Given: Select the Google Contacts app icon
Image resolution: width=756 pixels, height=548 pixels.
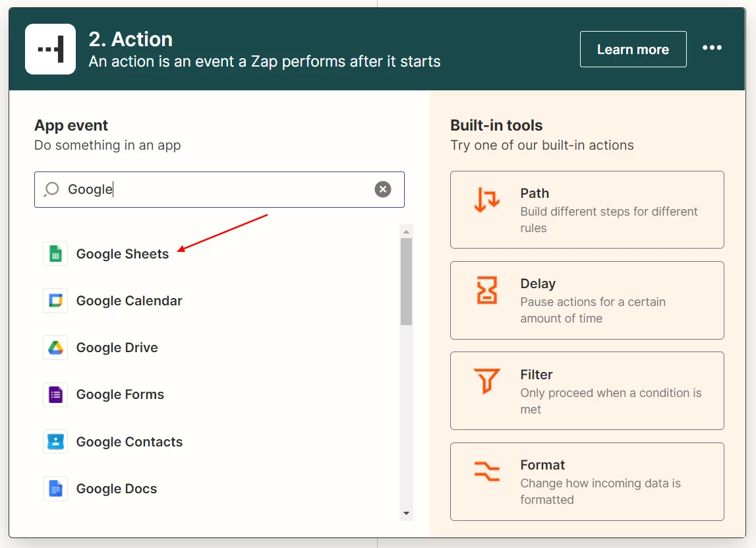Looking at the screenshot, I should [55, 441].
